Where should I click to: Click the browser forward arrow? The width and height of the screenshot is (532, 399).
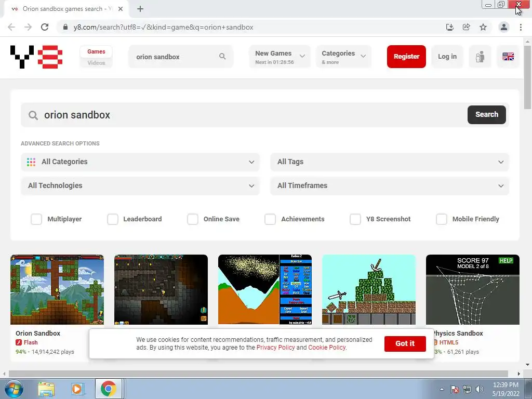coord(28,27)
